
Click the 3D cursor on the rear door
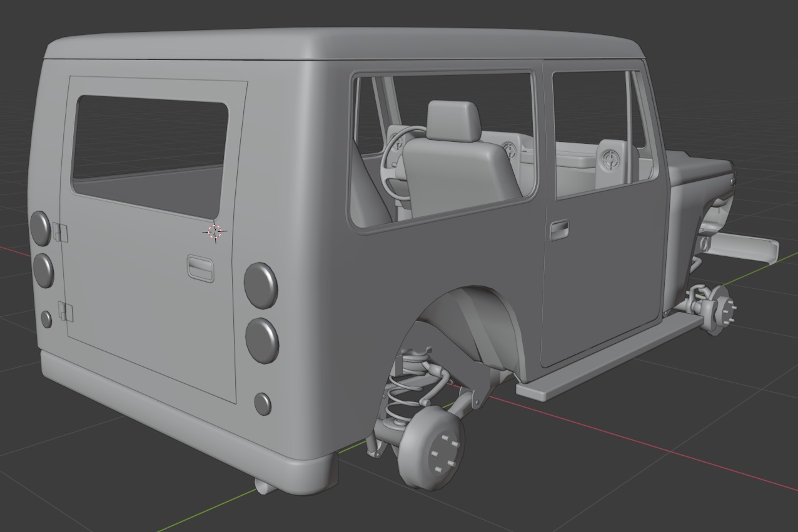point(215,232)
